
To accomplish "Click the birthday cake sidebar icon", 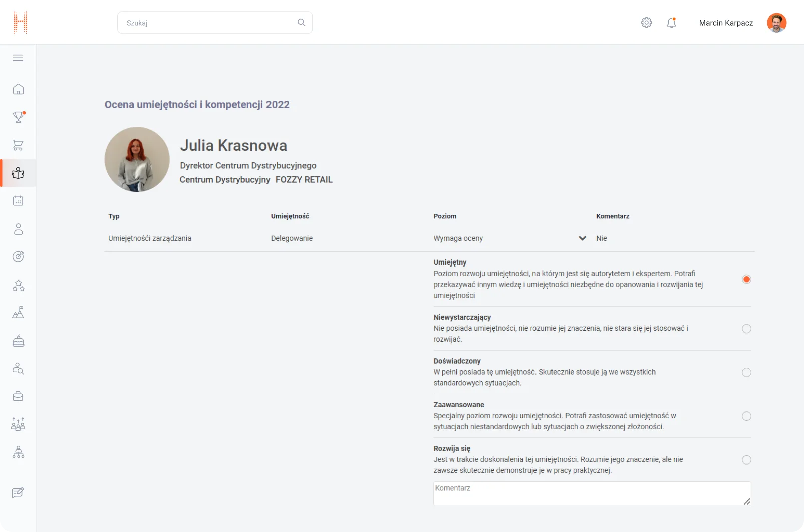I will click(x=18, y=341).
